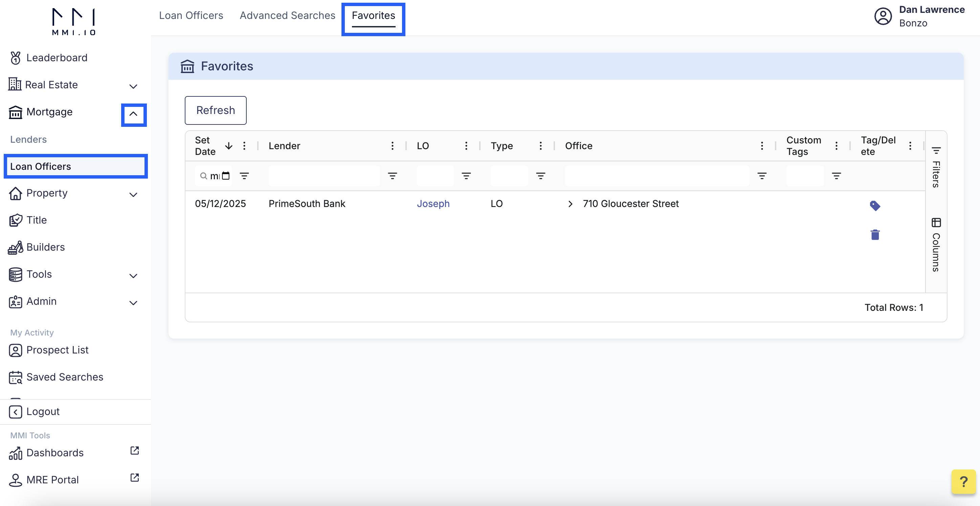This screenshot has width=980, height=506.
Task: Open MRE Portal external link icon
Action: [134, 477]
